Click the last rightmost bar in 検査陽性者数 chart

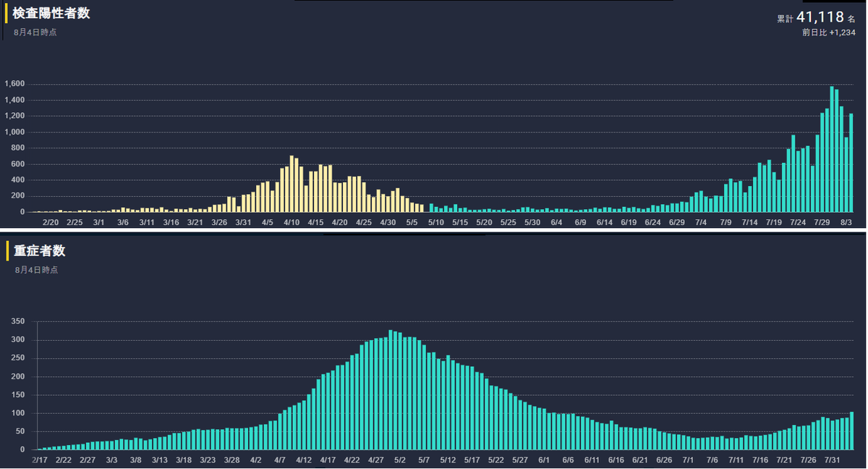851,163
